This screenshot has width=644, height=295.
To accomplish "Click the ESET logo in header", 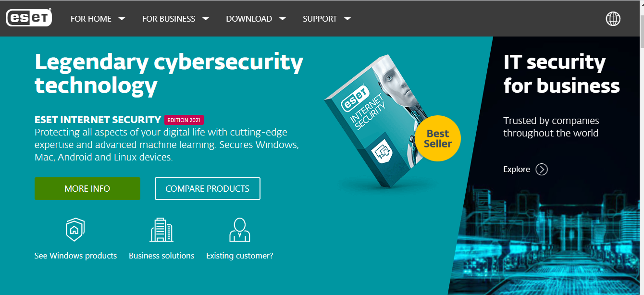I will click(x=29, y=18).
